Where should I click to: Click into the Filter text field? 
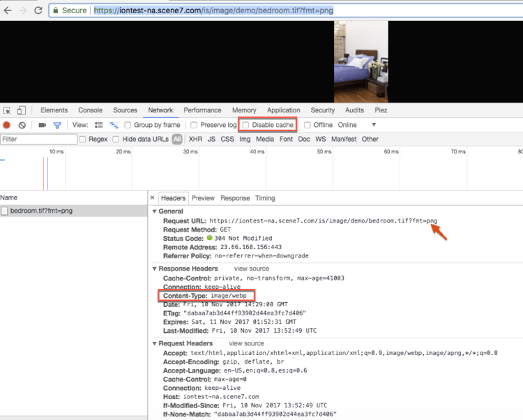38,139
